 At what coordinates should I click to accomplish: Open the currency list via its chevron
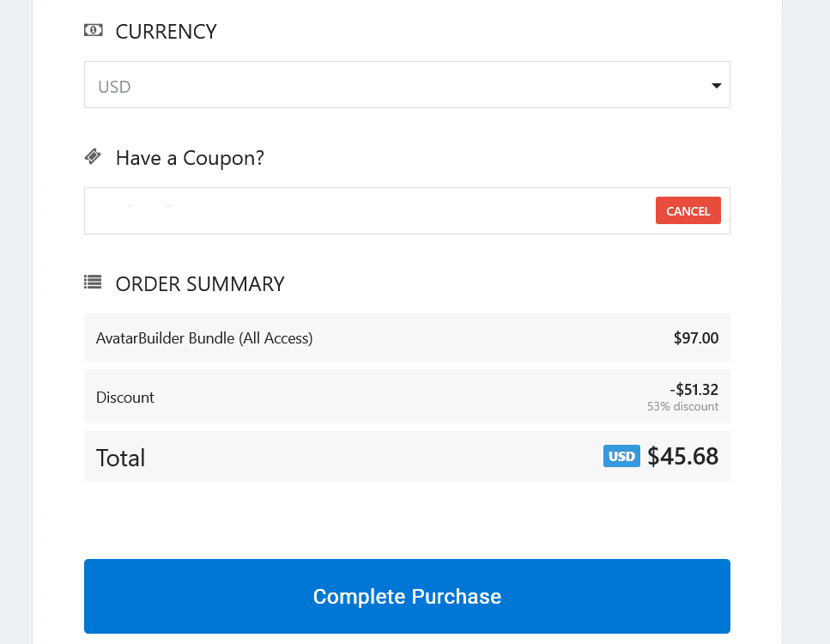[x=715, y=85]
